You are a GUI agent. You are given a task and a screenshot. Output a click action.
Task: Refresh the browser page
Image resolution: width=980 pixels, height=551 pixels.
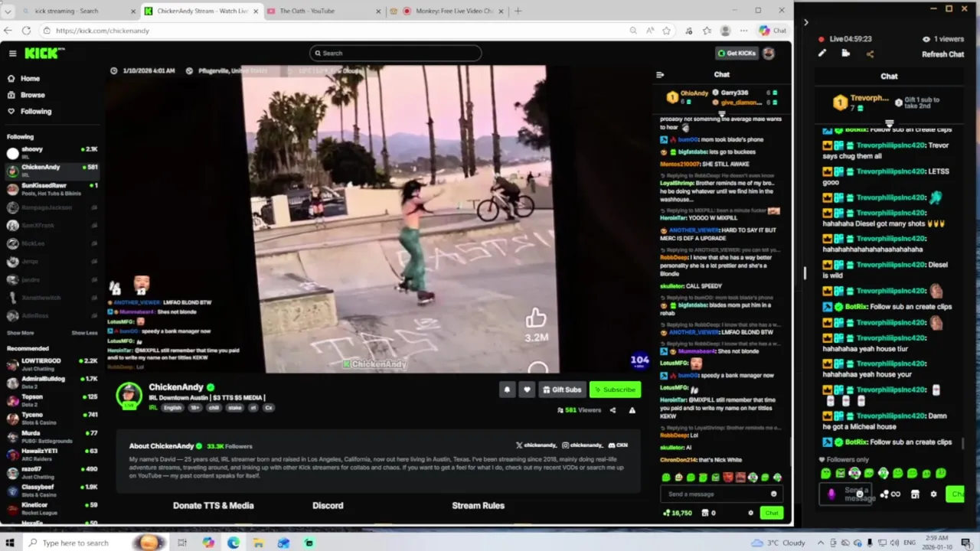[26, 31]
